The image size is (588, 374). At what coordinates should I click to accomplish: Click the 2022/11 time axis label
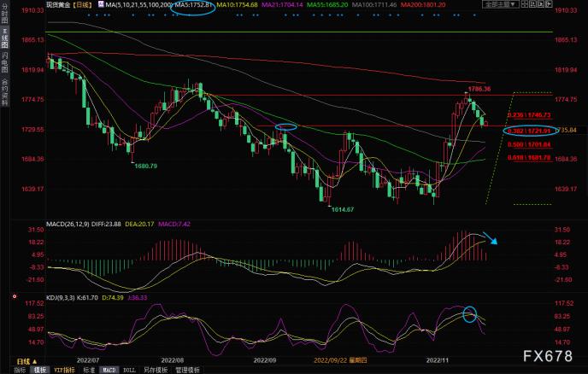coord(438,360)
